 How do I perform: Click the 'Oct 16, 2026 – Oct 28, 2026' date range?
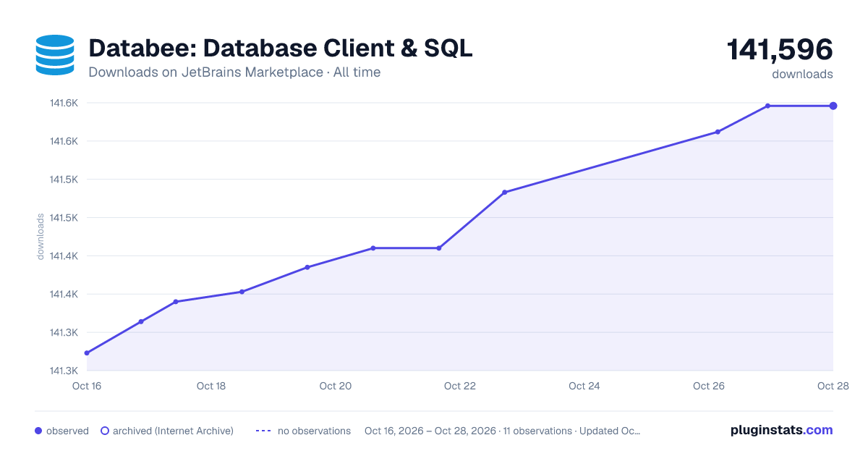pos(430,431)
